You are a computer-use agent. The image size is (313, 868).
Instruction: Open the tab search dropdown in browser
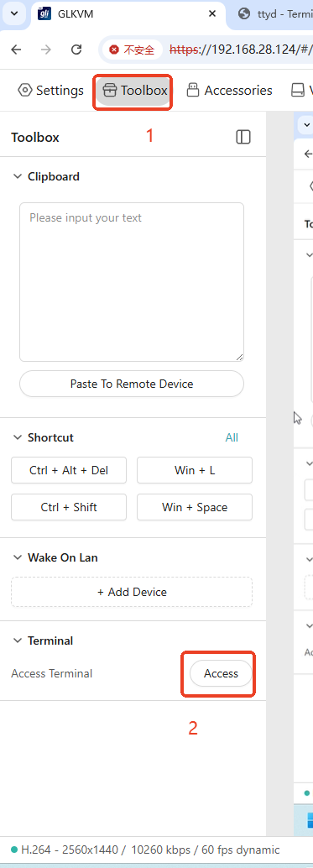pos(14,13)
